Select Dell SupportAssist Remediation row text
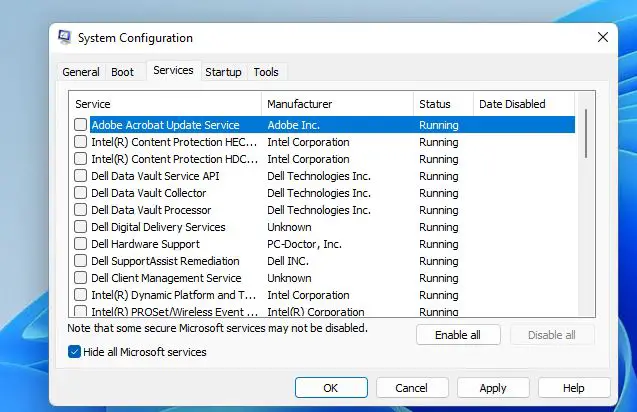Screen dimensions: 637x412 [165, 261]
